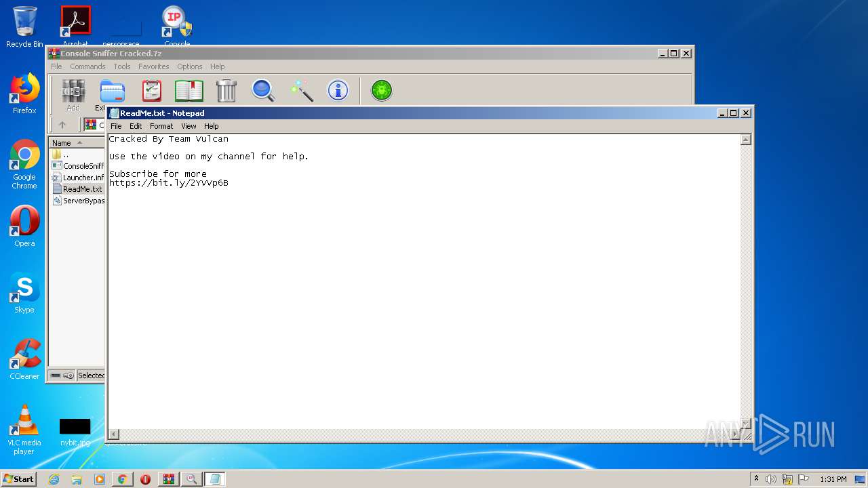Select ReadMe.txt file in archive list
868x488 pixels.
(77, 189)
